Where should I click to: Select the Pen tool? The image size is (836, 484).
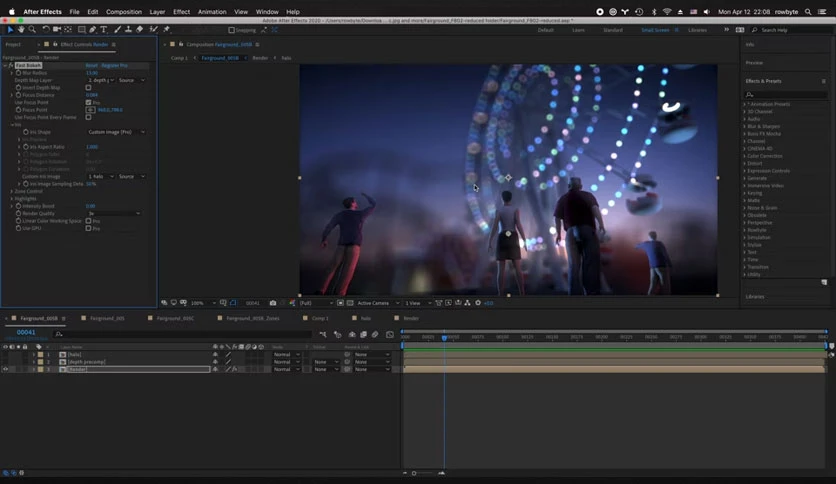[x=93, y=30]
